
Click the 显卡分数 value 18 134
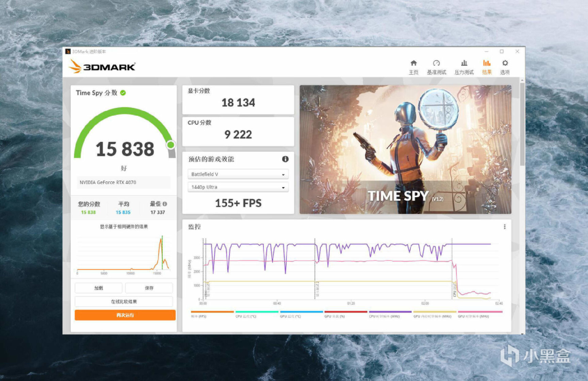coord(238,103)
